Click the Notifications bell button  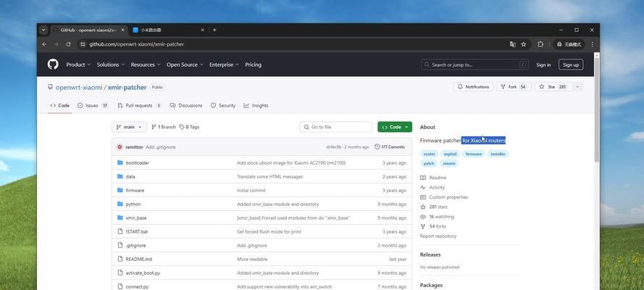click(473, 87)
